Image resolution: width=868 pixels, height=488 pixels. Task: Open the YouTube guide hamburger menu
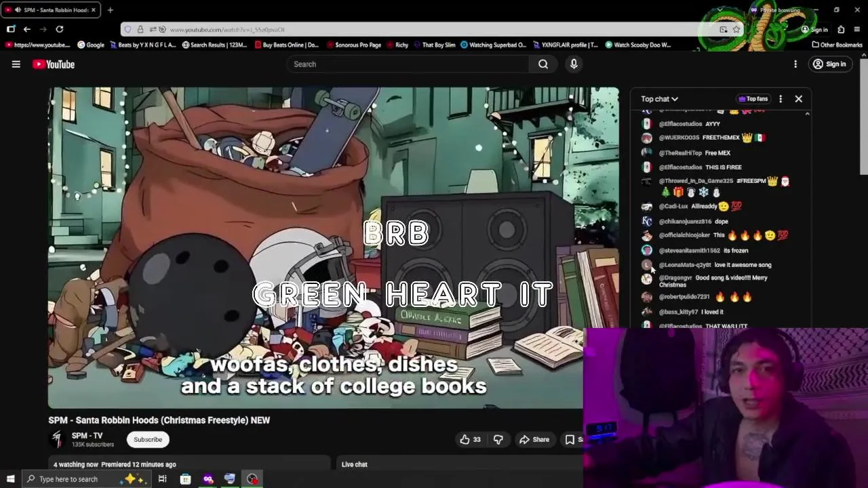[x=16, y=64]
